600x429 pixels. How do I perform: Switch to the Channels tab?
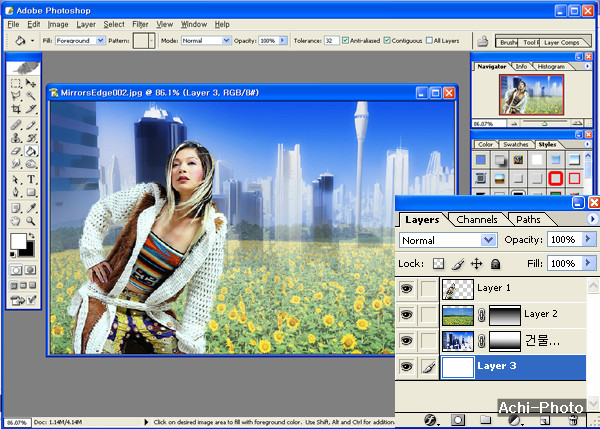(477, 219)
